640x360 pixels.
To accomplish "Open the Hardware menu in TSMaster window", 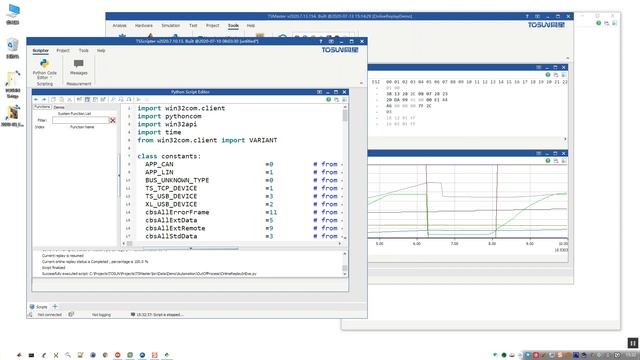I will click(144, 25).
